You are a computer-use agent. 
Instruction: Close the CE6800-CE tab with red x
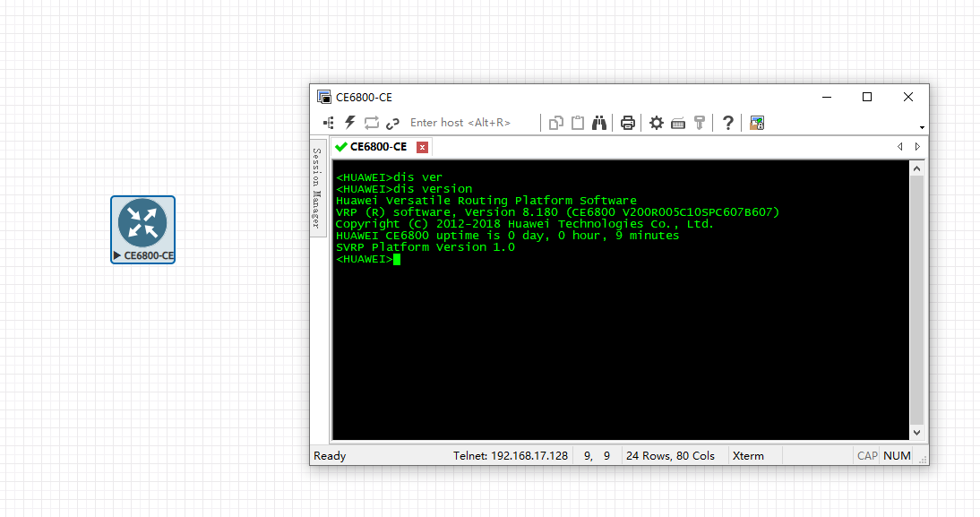coord(423,147)
